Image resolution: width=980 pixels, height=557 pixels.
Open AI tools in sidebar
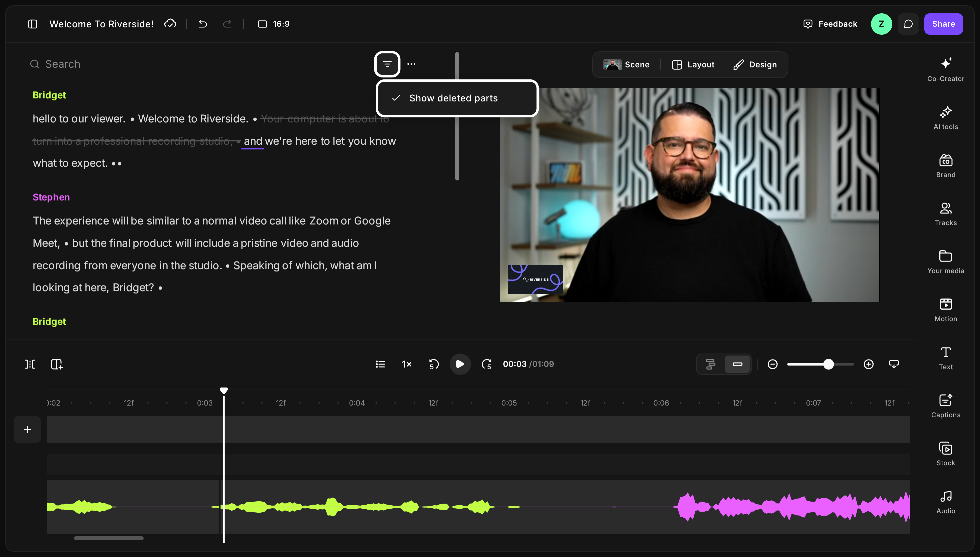[x=946, y=118]
